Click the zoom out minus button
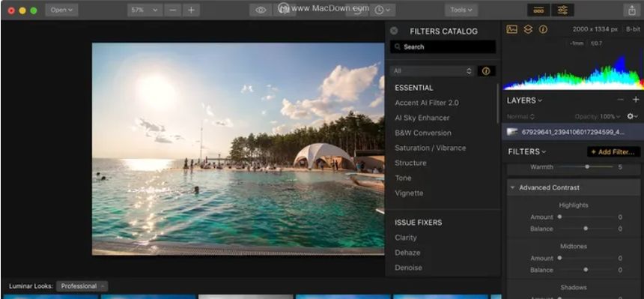 coord(173,10)
